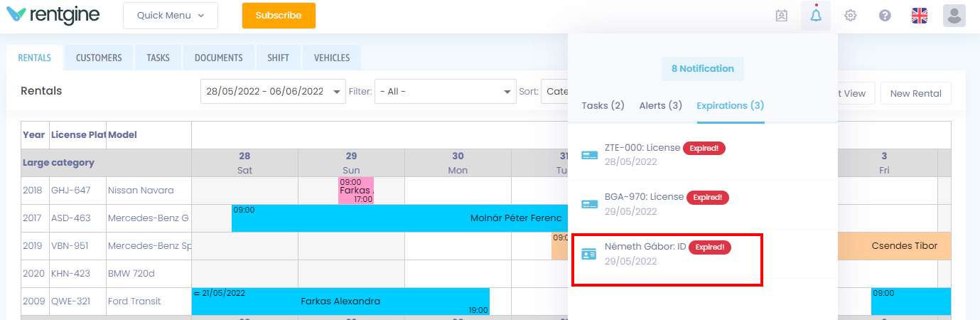Switch to the Customers tab
Screen dimensions: 980x320
[x=99, y=58]
